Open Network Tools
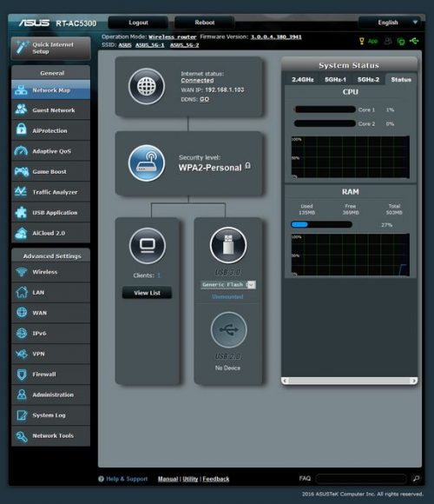The height and width of the screenshot is (504, 434). [50, 436]
